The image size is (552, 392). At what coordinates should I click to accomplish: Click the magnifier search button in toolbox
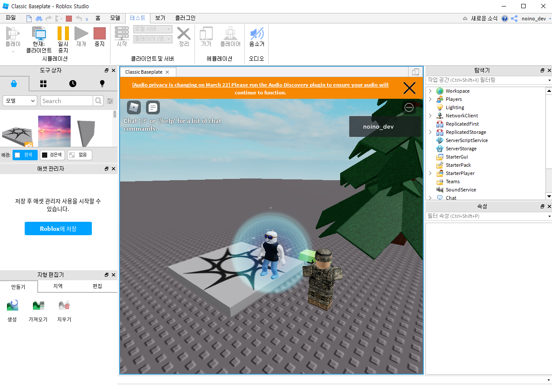pyautogui.click(x=99, y=100)
